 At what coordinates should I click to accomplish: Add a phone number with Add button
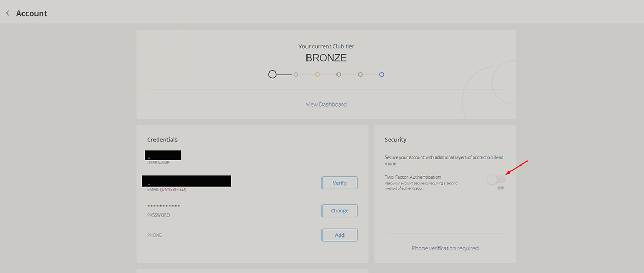tap(340, 235)
